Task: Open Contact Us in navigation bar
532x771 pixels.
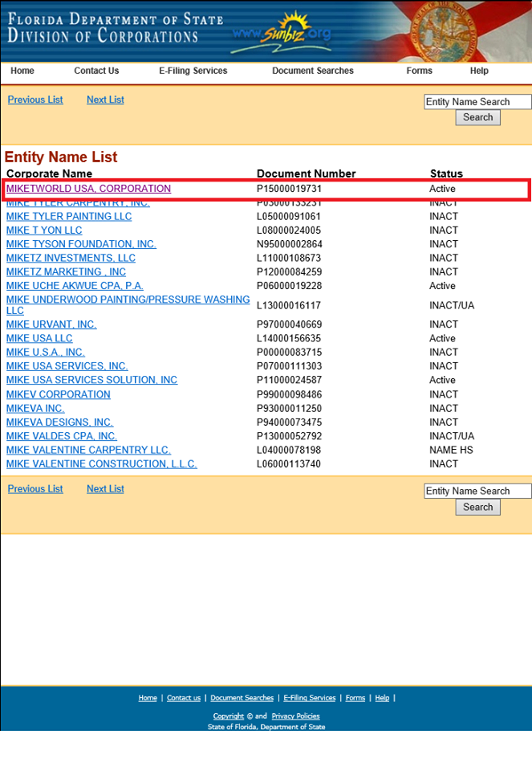Action: [96, 71]
